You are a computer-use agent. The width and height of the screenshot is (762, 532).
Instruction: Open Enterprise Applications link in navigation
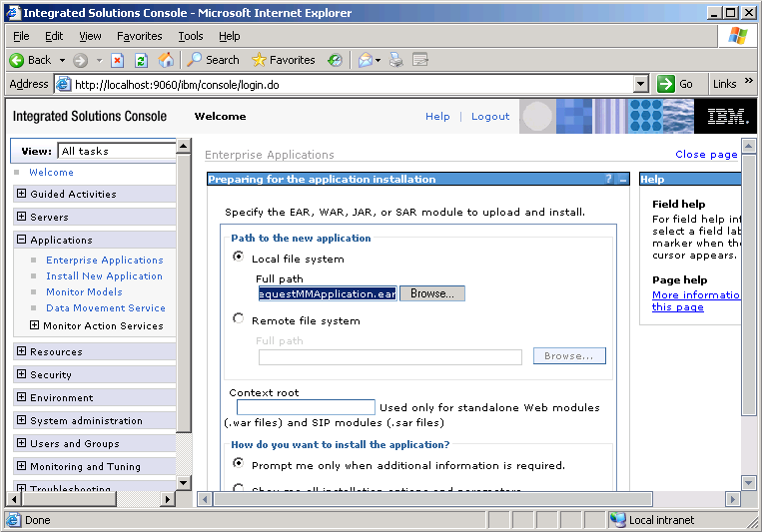[105, 260]
